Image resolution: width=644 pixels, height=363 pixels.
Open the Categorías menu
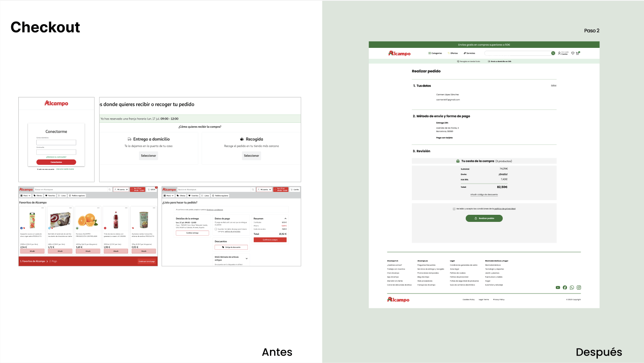click(x=435, y=53)
